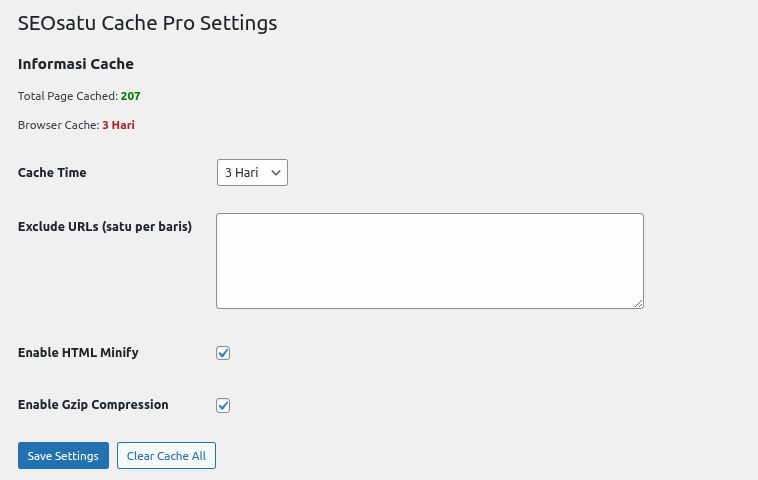Focus the Exclude URLs text area
Screen dimensions: 758x480
tap(429, 260)
